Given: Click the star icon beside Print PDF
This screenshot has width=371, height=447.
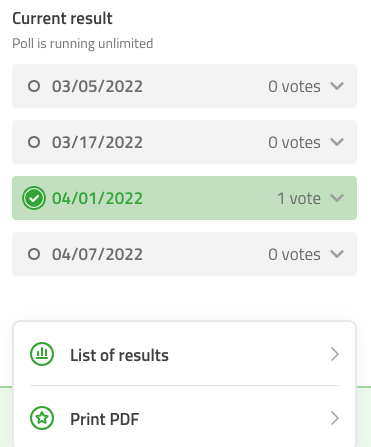Looking at the screenshot, I should 42,418.
